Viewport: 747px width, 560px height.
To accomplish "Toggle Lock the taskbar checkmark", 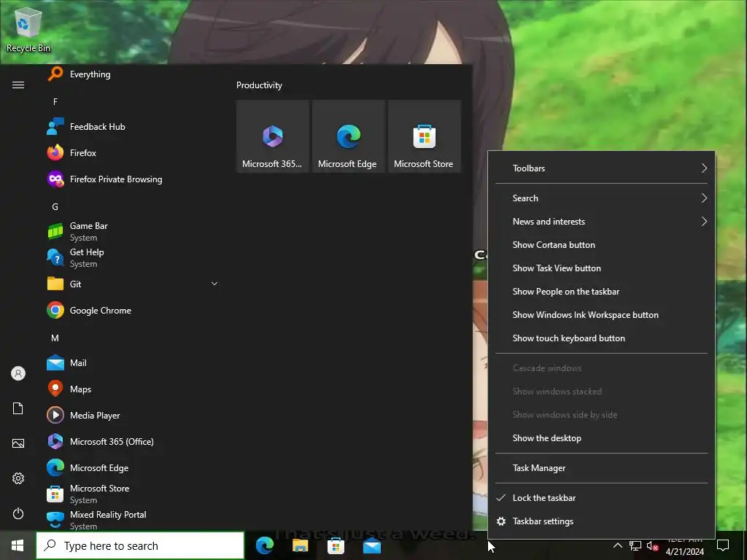I will [x=601, y=498].
